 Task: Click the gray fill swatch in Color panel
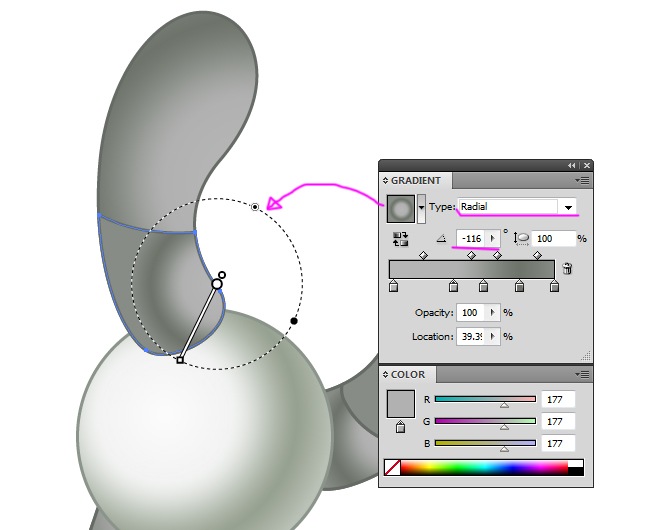pyautogui.click(x=400, y=404)
